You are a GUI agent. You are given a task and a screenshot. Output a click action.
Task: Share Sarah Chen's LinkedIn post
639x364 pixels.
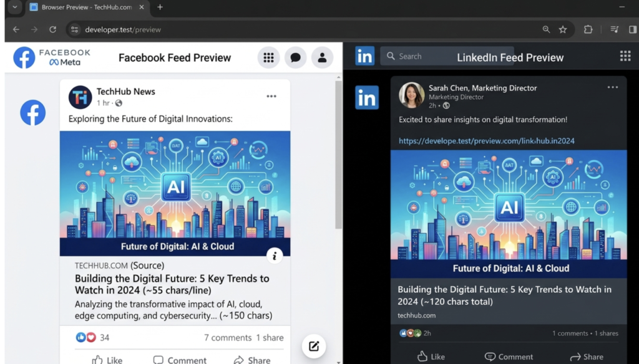point(587,357)
